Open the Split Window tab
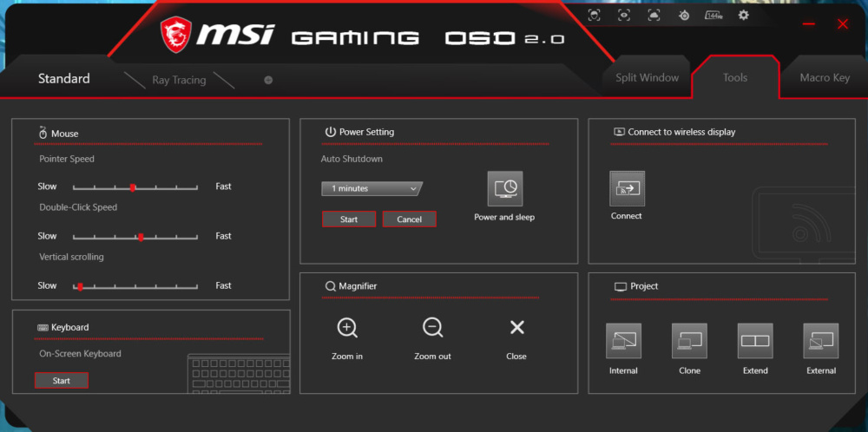The image size is (868, 432). pos(648,78)
